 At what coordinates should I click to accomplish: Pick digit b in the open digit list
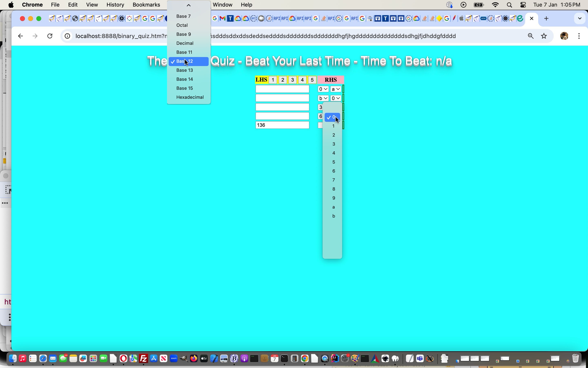pyautogui.click(x=332, y=216)
